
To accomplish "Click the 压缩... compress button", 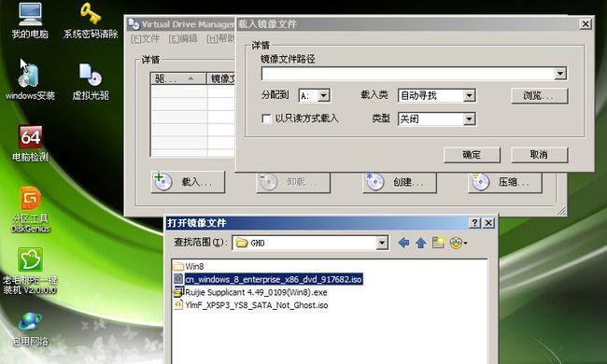I will point(505,182).
